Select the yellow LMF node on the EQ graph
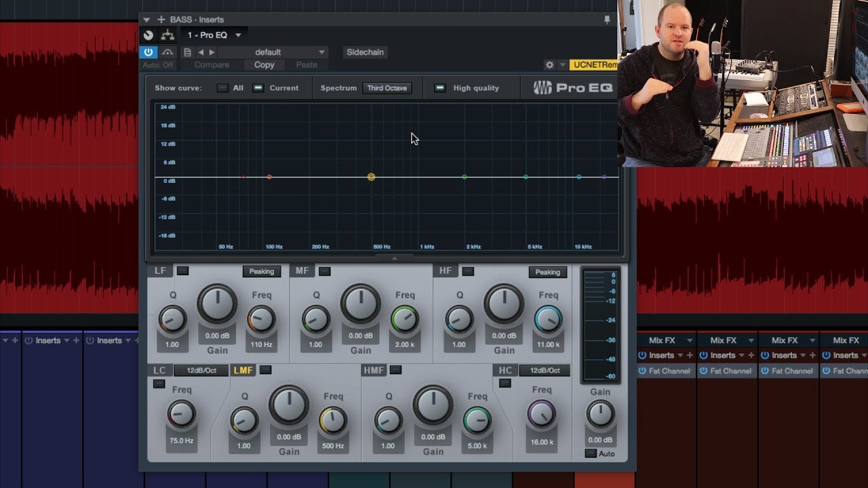Image resolution: width=868 pixels, height=488 pixels. coord(371,177)
